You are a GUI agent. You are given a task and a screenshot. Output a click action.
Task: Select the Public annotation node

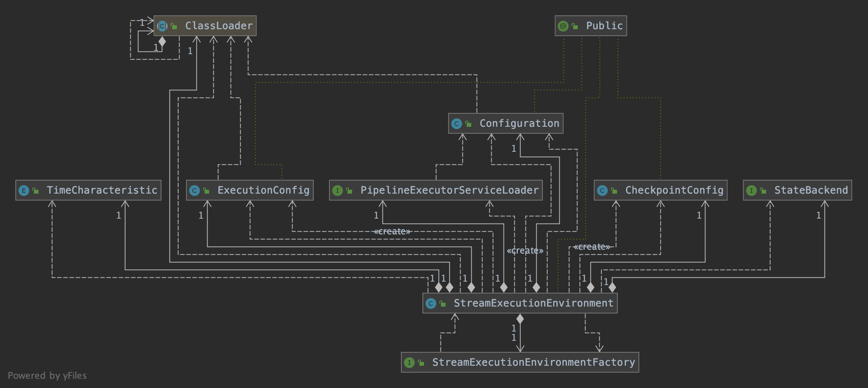click(591, 26)
